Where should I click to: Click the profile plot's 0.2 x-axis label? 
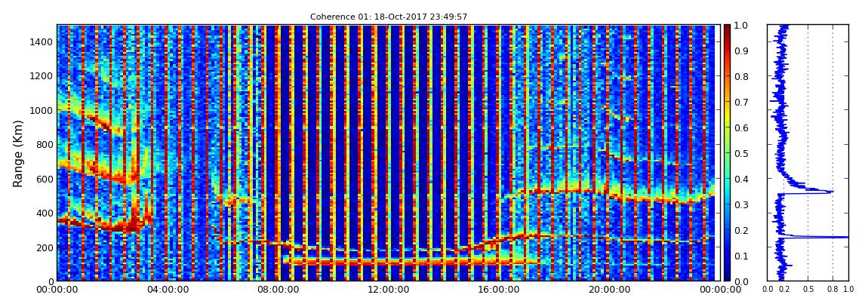tap(783, 289)
